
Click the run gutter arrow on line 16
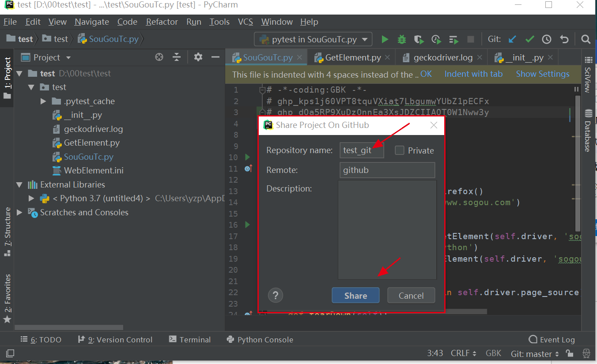click(x=247, y=225)
